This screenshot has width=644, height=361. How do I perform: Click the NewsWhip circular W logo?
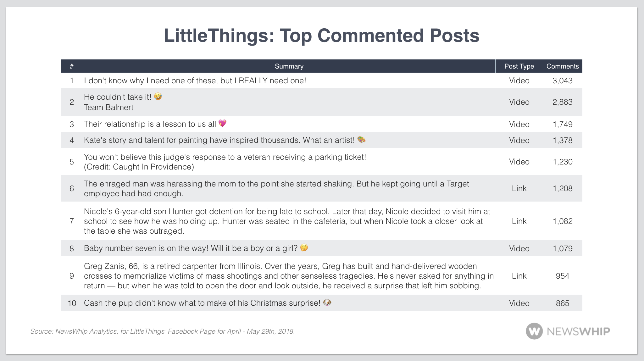534,331
